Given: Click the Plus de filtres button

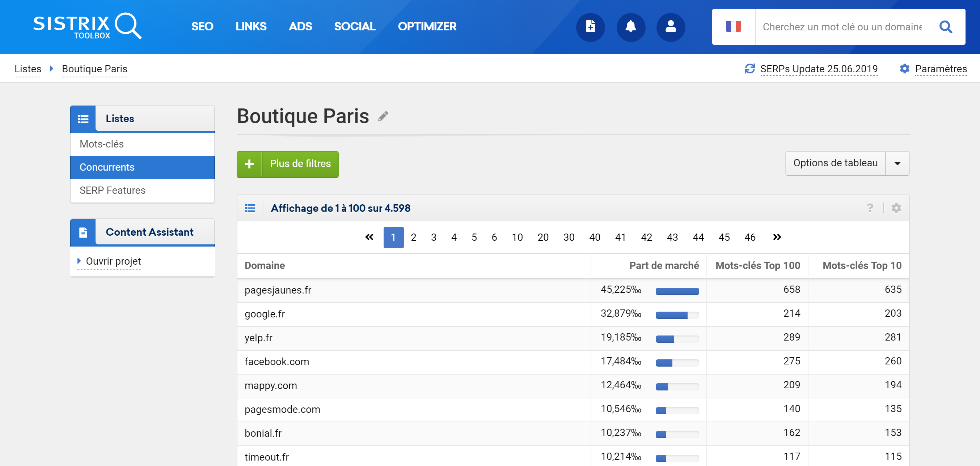Looking at the screenshot, I should [288, 164].
